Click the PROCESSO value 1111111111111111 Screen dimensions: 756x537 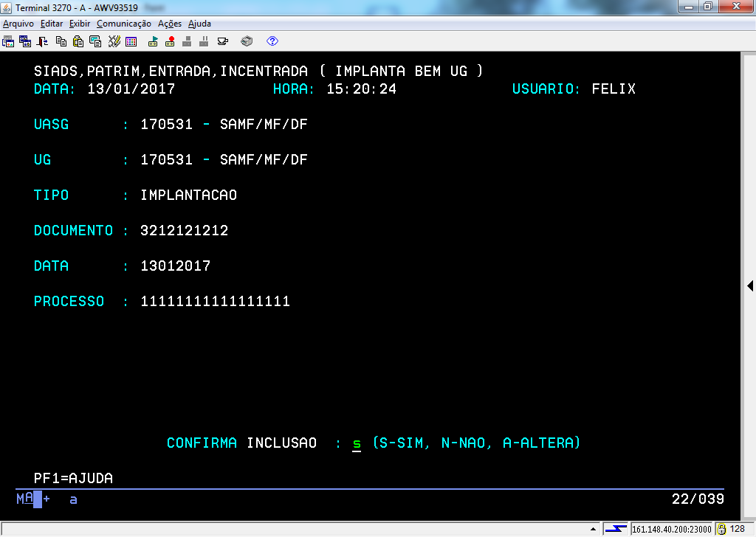215,302
